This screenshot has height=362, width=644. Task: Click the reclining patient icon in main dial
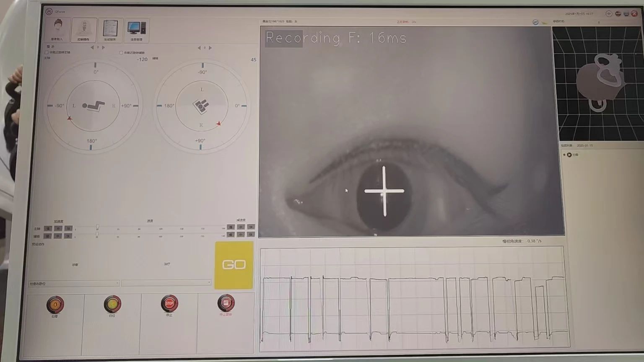pyautogui.click(x=93, y=106)
